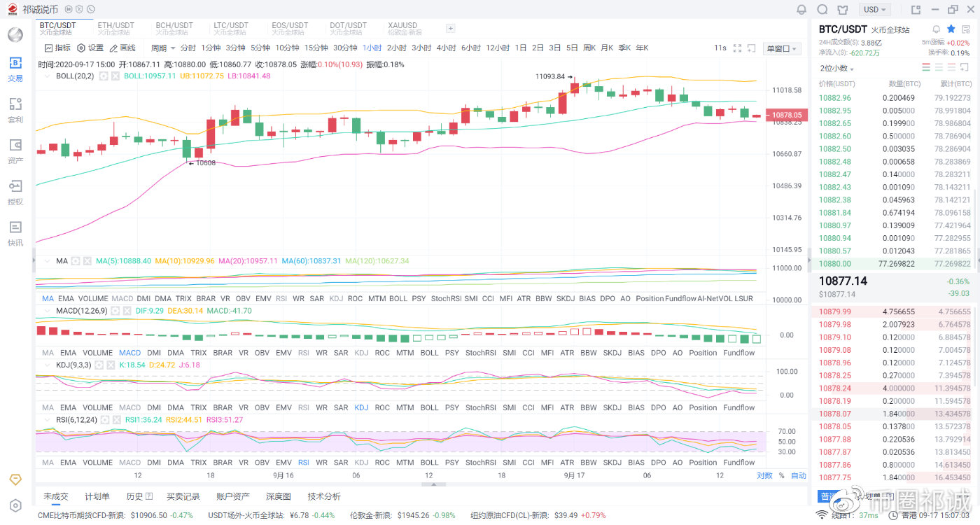The height and width of the screenshot is (525, 980).
Task: Select the 分时 time-sharing view
Action: pos(188,48)
